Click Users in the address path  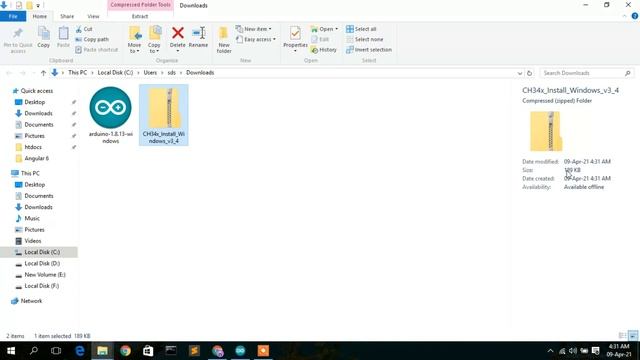pyautogui.click(x=150, y=73)
